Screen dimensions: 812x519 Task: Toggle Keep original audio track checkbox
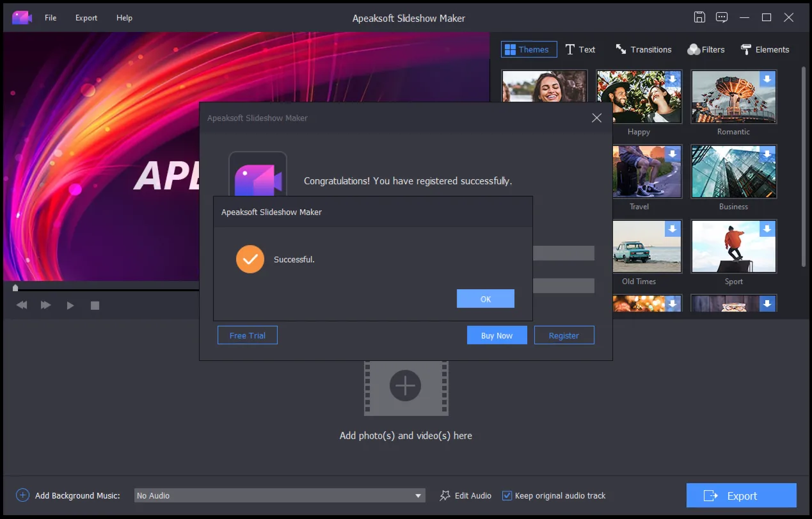507,495
